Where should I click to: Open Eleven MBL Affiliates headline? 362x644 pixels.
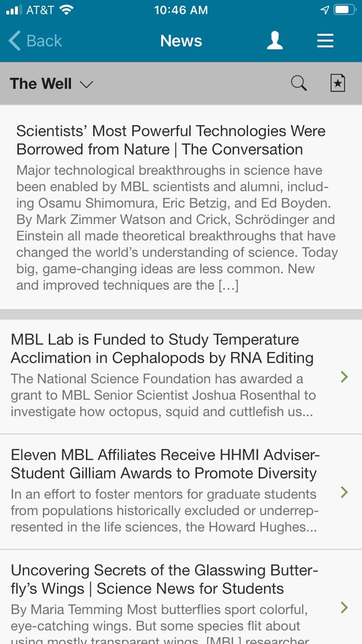click(x=165, y=464)
